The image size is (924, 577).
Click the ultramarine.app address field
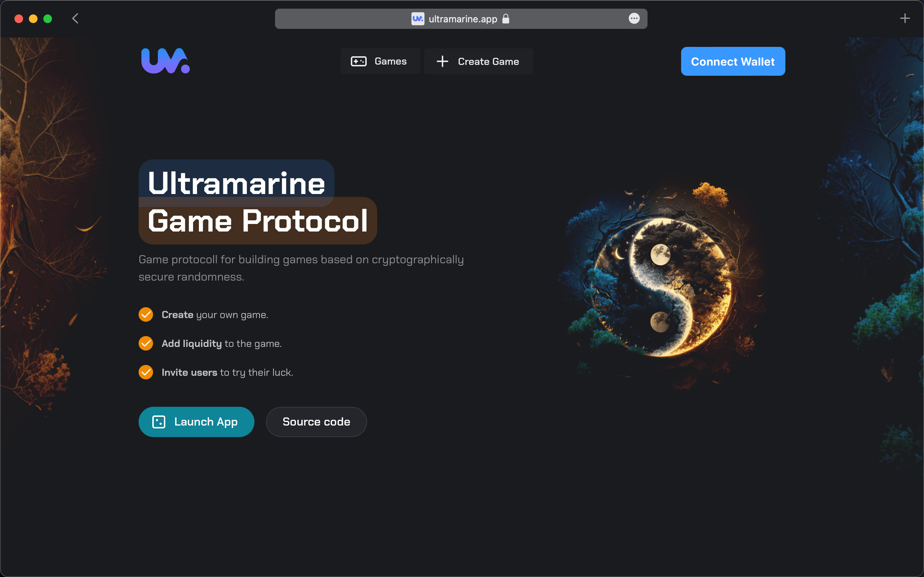(462, 19)
